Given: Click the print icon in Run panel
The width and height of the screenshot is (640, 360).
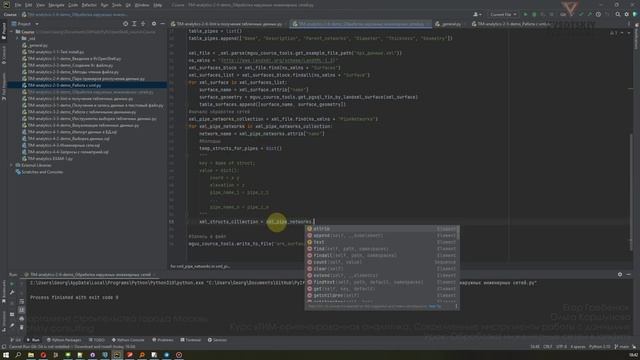Looking at the screenshot, I should (x=22, y=319).
